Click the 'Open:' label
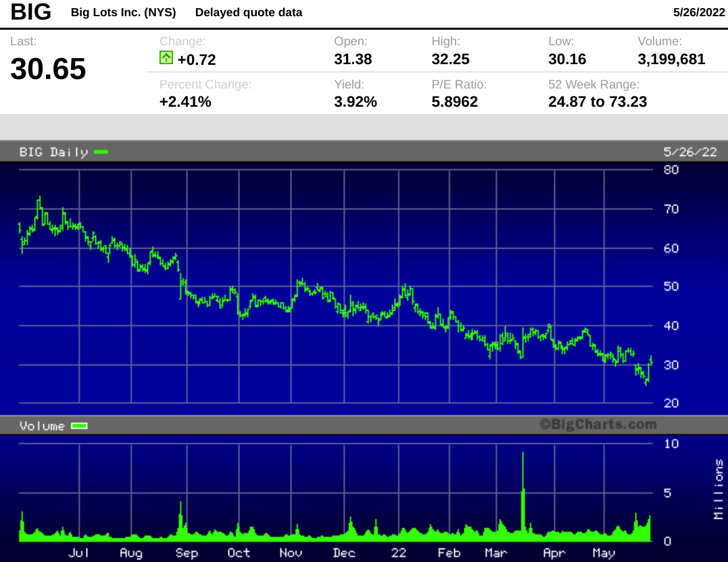 (351, 41)
